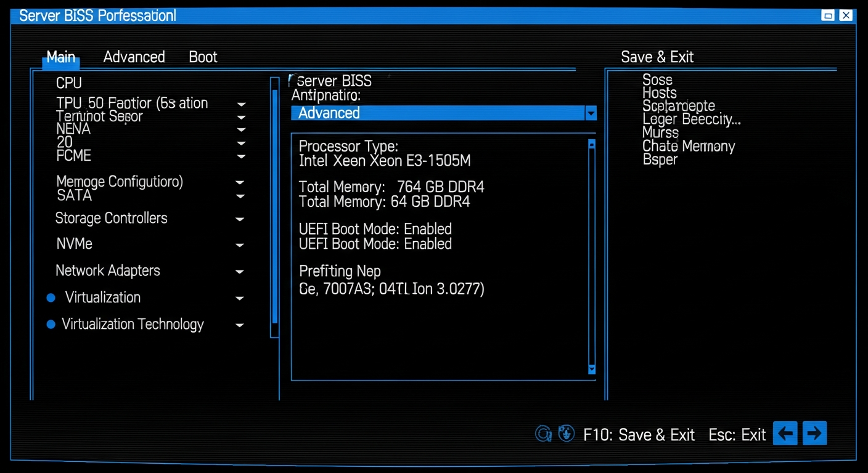Click the blue bullet beside Virtualization Technology
Image resolution: width=868 pixels, height=473 pixels.
point(50,324)
